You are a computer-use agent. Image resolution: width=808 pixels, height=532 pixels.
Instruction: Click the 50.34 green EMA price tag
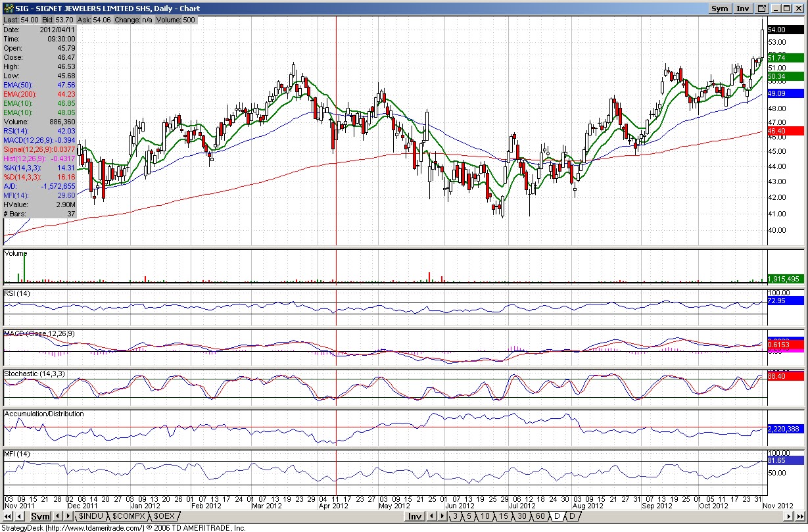[786, 77]
